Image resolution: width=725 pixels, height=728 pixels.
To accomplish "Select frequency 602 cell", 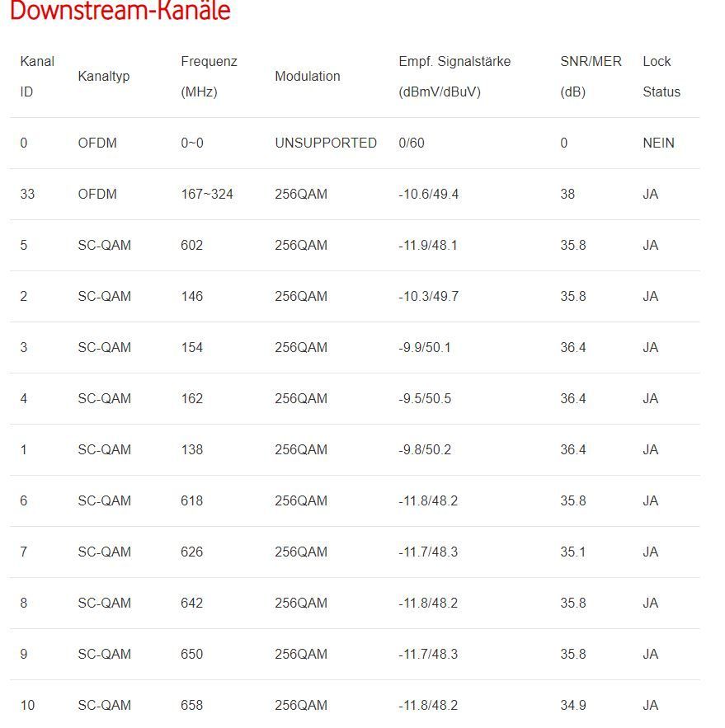I will [192, 245].
